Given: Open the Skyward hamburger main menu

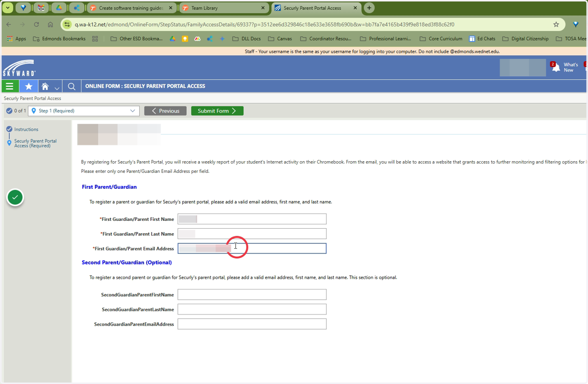Looking at the screenshot, I should point(9,86).
